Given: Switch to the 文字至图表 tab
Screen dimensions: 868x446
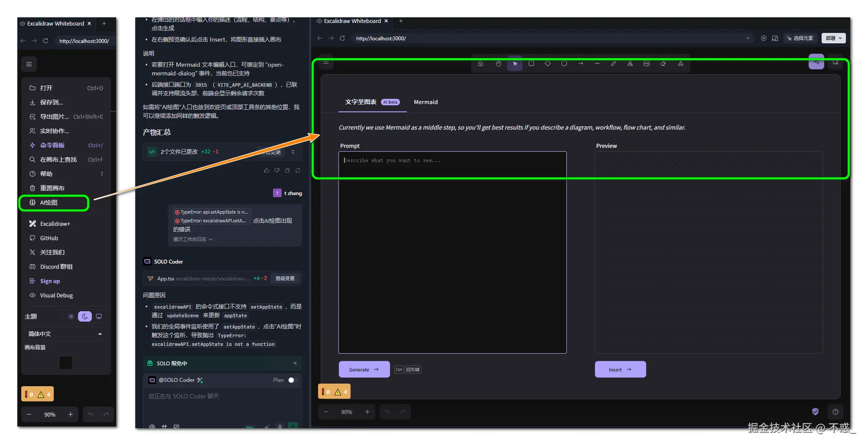Looking at the screenshot, I should (x=373, y=102).
